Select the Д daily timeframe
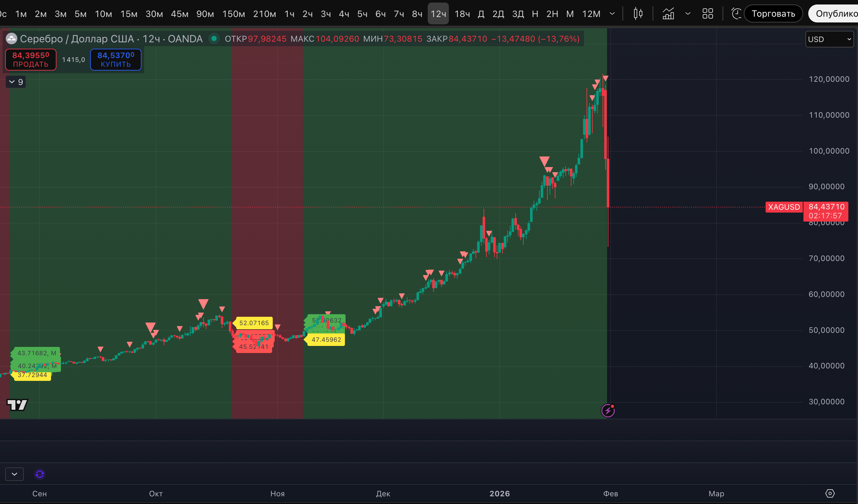Screen dimensions: 858x504 [481, 14]
